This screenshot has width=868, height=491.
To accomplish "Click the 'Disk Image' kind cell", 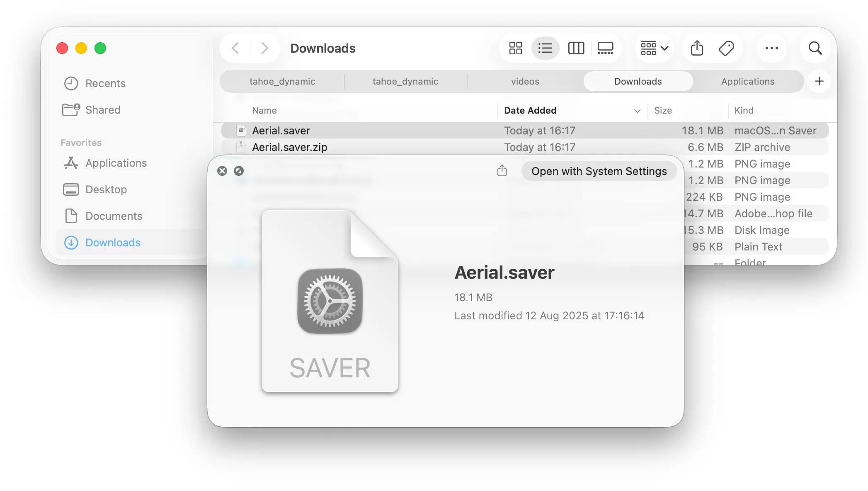I will (x=761, y=230).
